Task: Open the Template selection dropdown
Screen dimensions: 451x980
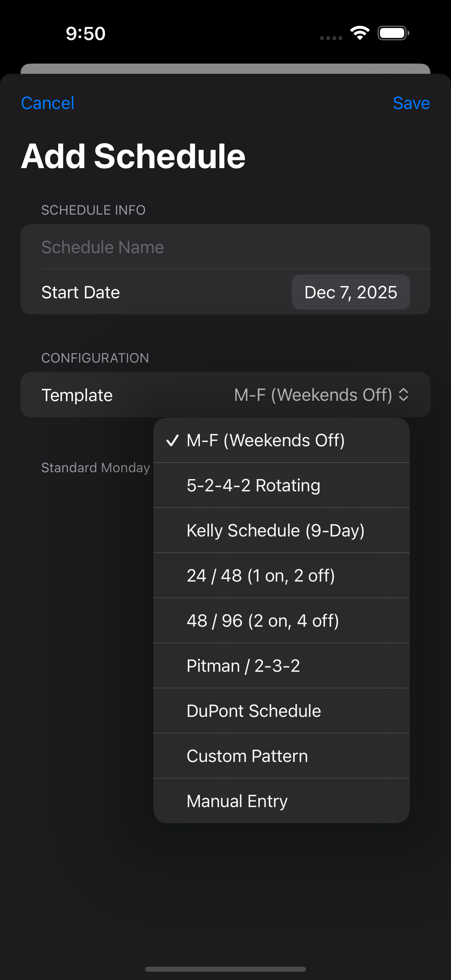Action: [319, 395]
